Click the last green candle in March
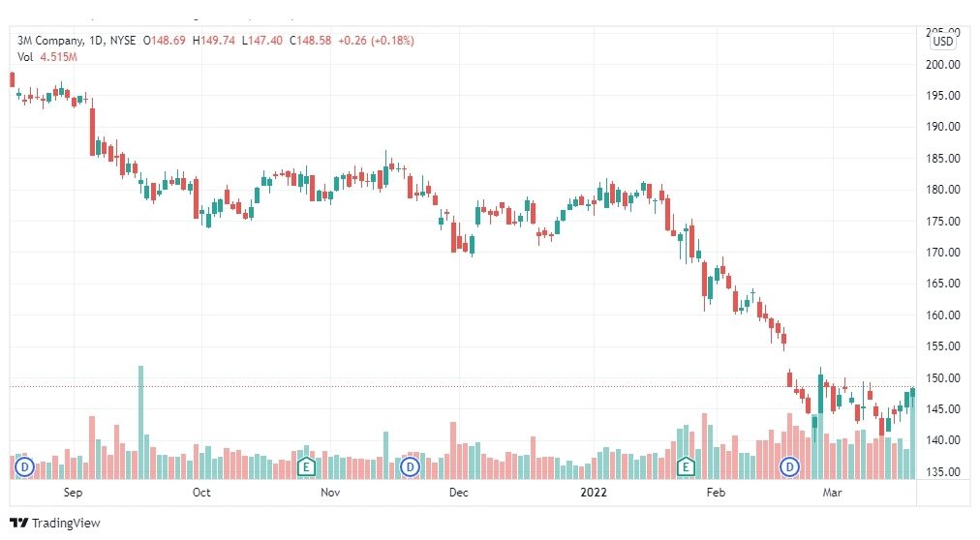This screenshot has height=540, width=980. (912, 393)
